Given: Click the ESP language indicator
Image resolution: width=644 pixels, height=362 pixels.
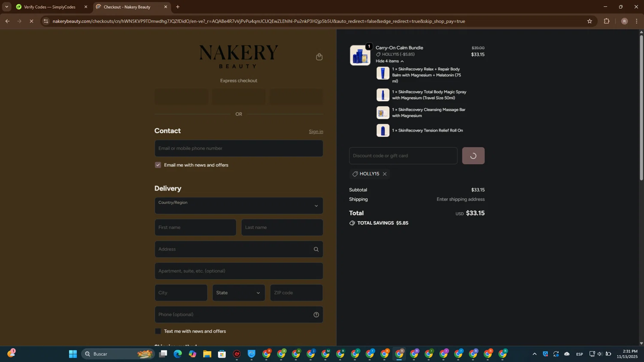Looking at the screenshot, I should point(580,354).
